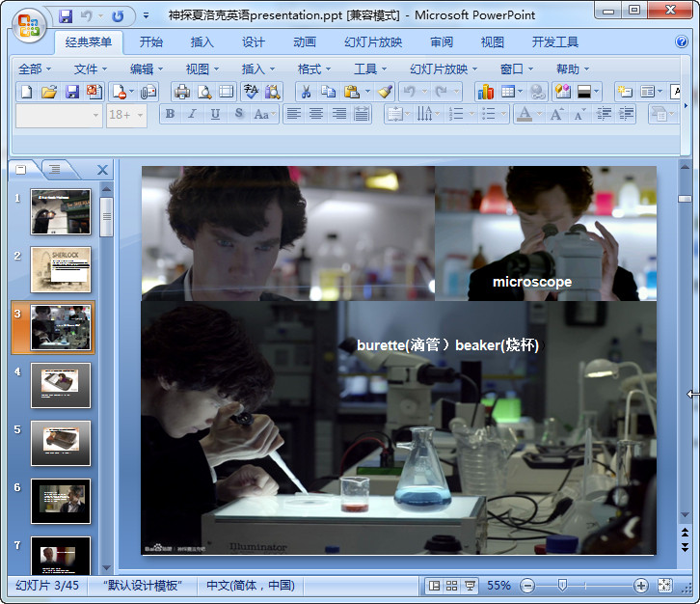Click the Quick Access save icon
Screen dimensions: 700x604
point(66,17)
